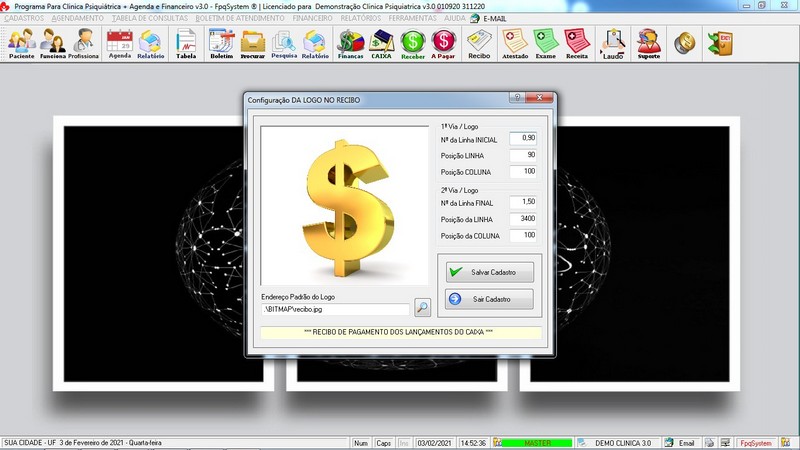
Task: Open the E-MAIL menu item
Action: tap(488, 18)
